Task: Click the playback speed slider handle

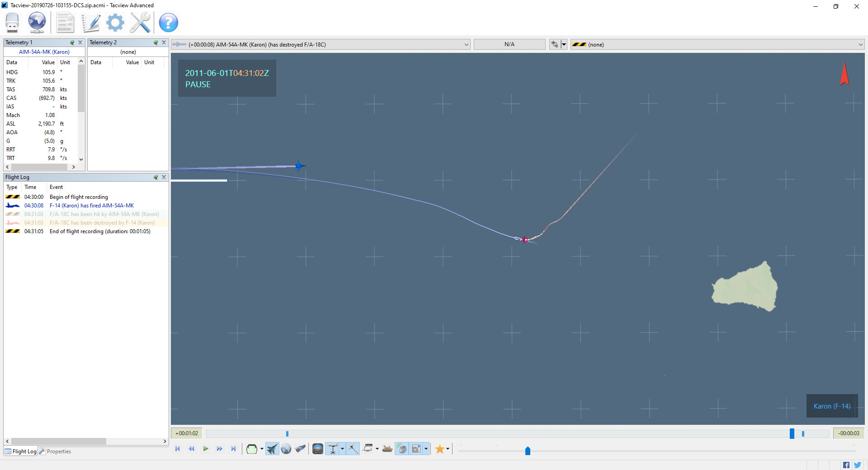Action: (528, 451)
